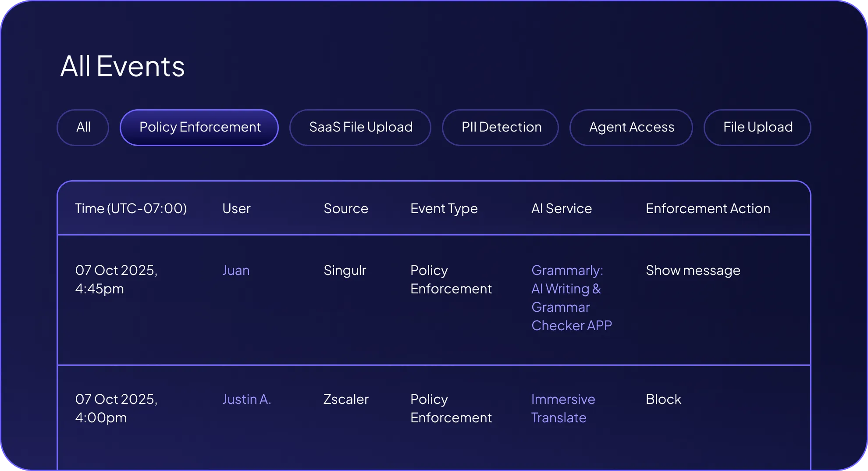Viewport: 868px width, 471px height.
Task: Sort events by the Time column
Action: click(x=132, y=209)
